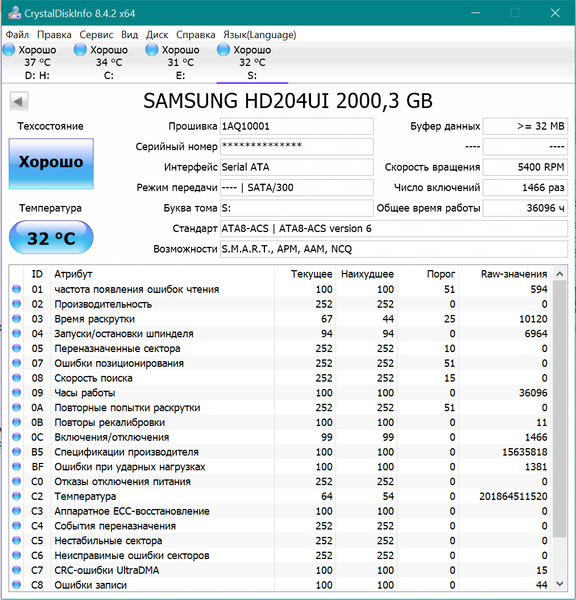Open the Язык(Language) menu
The width and height of the screenshot is (576, 600).
tap(259, 35)
